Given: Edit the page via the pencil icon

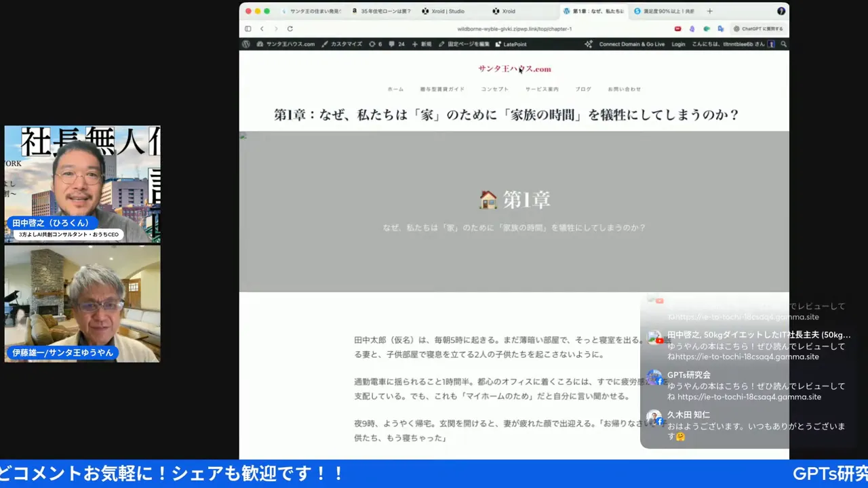Looking at the screenshot, I should [441, 44].
